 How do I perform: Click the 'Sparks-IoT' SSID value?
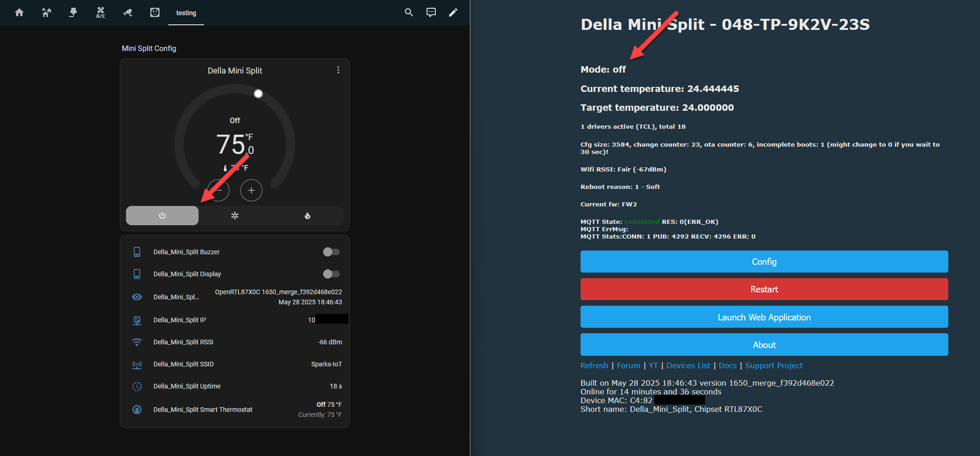click(x=326, y=364)
